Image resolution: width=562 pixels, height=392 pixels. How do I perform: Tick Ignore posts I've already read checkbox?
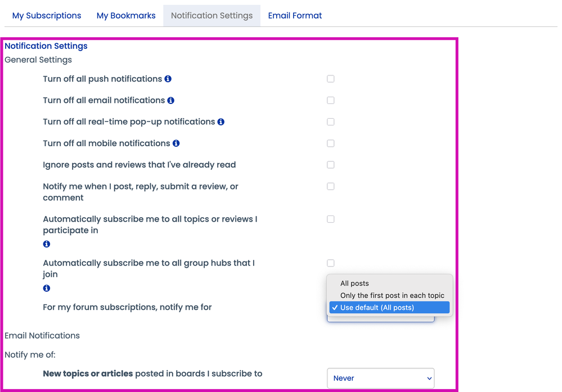pyautogui.click(x=331, y=165)
